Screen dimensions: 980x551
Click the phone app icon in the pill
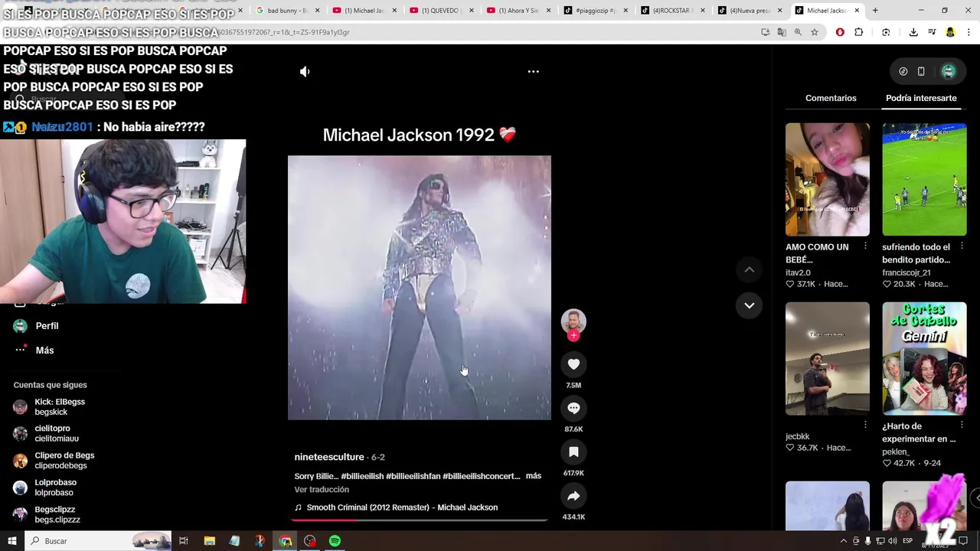[921, 71]
